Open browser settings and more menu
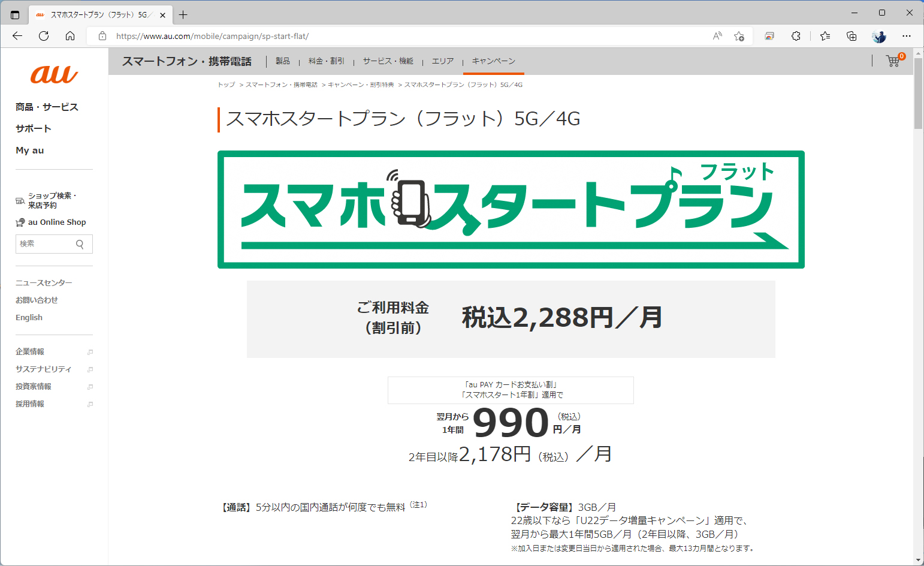 coord(907,36)
